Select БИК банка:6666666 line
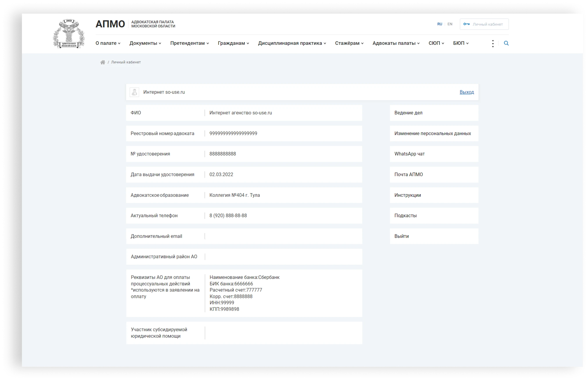The height and width of the screenshot is (380, 588). 231,284
